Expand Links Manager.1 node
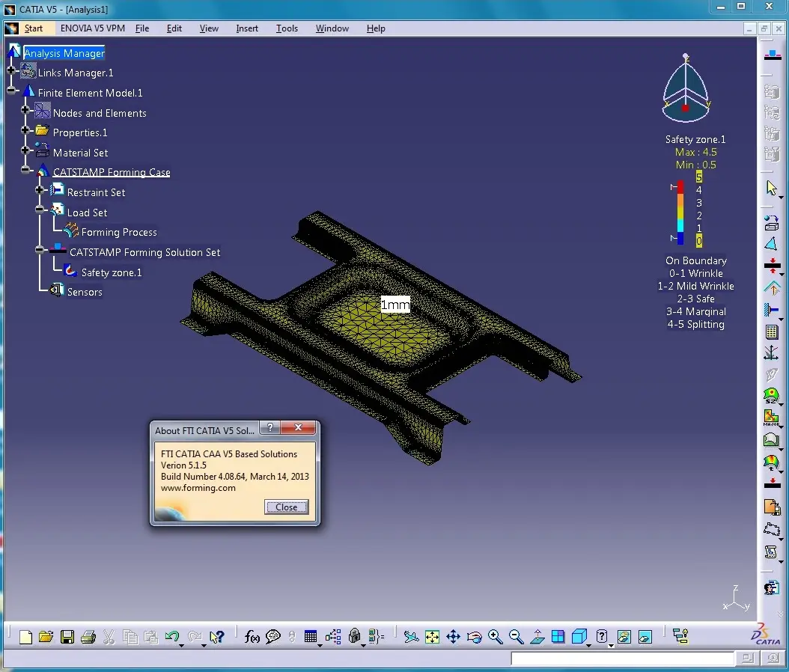This screenshot has width=789, height=672. [x=11, y=70]
